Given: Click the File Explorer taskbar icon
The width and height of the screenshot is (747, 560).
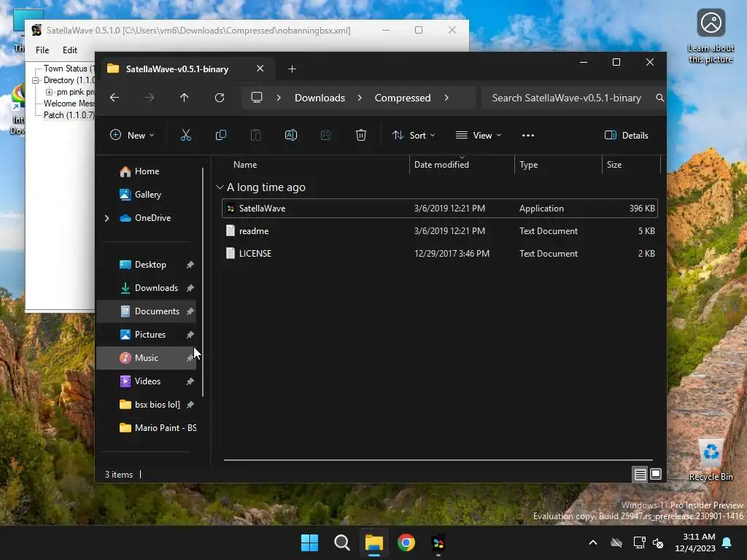Looking at the screenshot, I should click(x=374, y=542).
